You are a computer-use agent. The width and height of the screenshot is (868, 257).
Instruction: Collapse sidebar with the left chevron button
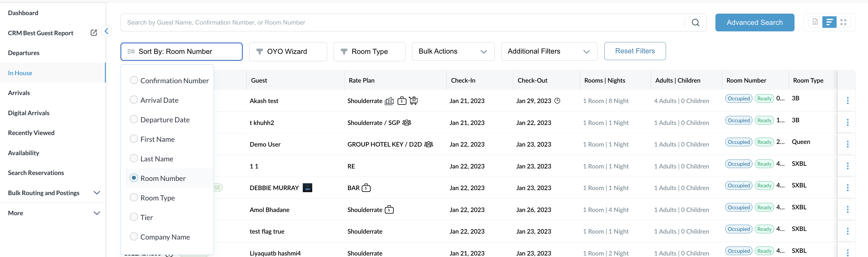click(106, 31)
